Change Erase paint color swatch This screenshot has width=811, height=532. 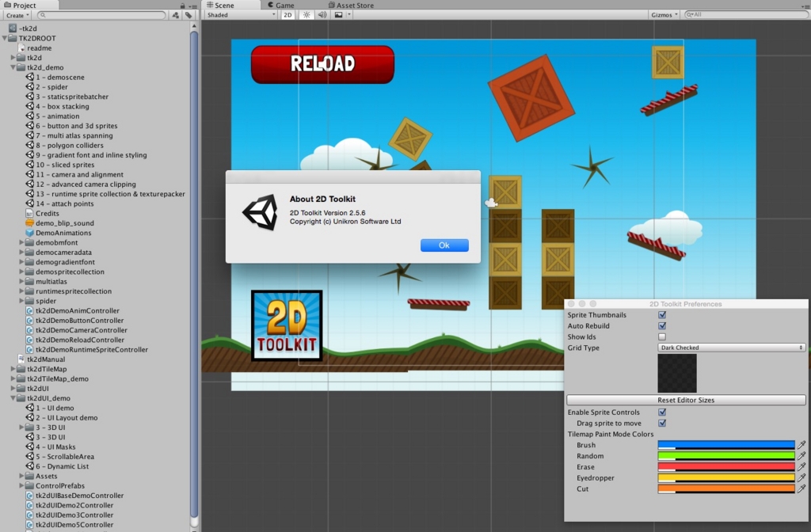(726, 466)
